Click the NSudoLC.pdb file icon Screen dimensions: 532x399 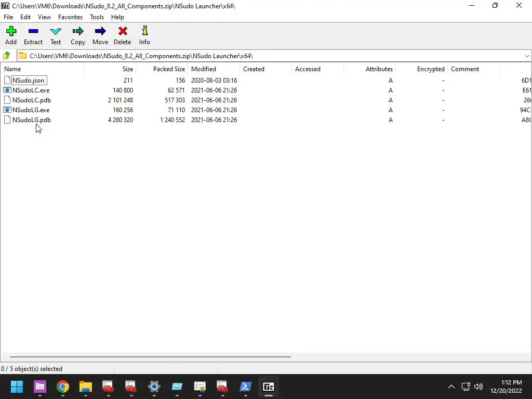pos(7,100)
